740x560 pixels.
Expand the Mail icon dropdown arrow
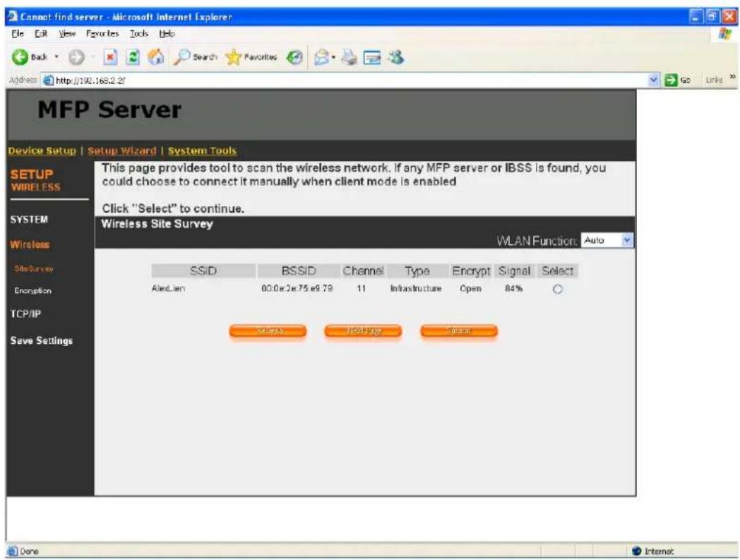pos(334,57)
